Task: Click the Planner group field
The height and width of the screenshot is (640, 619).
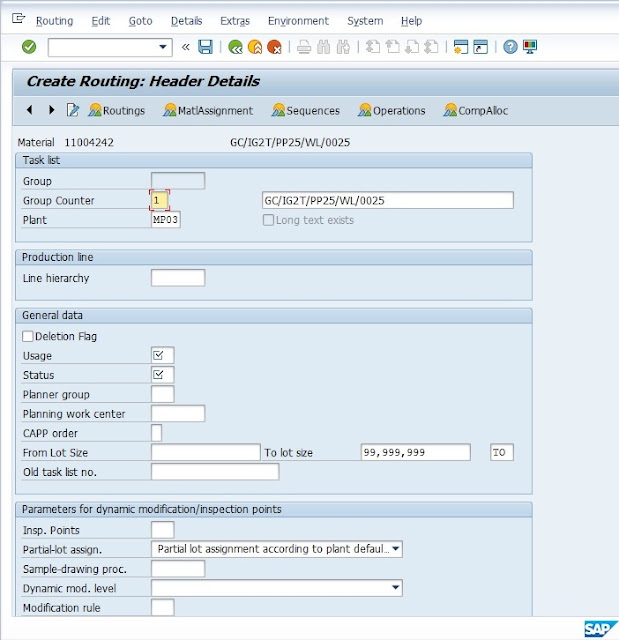Action: tap(162, 394)
